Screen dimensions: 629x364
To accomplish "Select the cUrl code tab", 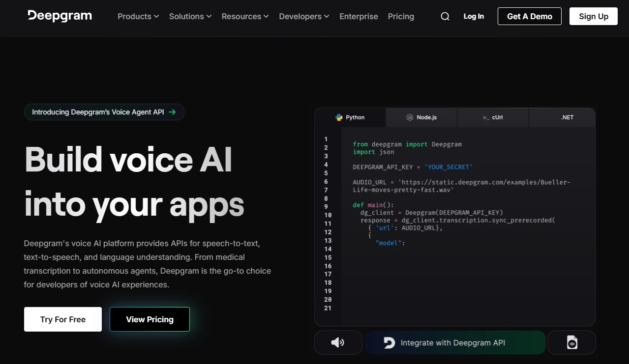I will 493,117.
